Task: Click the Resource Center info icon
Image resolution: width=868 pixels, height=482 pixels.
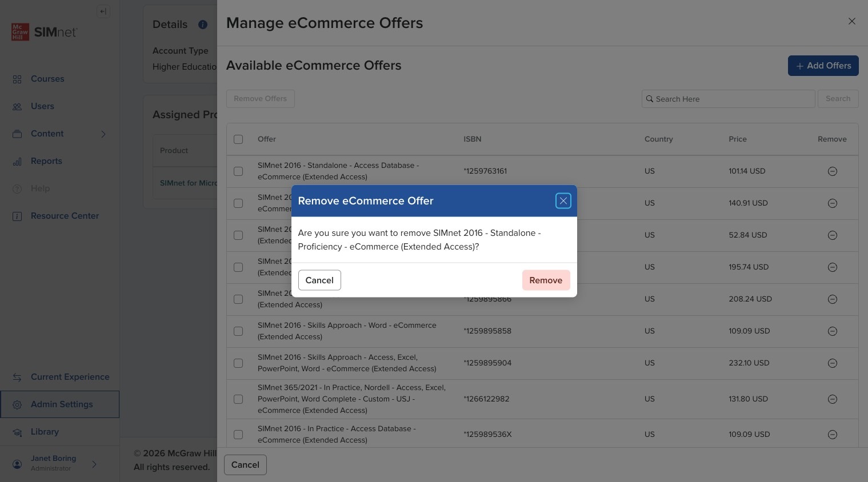Action: point(17,216)
